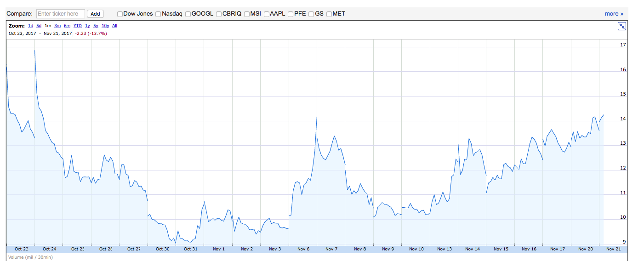Show the 5y zoom range

pos(96,26)
